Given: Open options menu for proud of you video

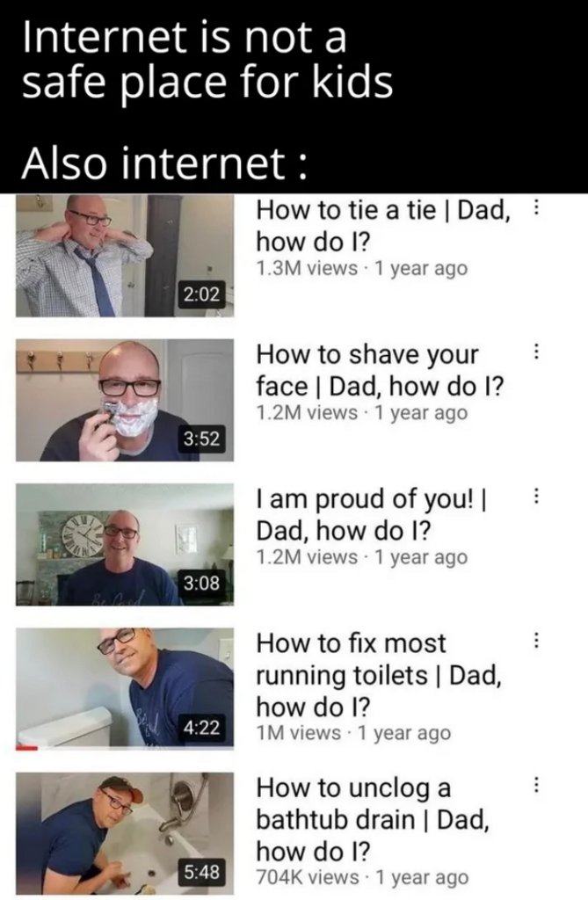Looking at the screenshot, I should point(536,496).
